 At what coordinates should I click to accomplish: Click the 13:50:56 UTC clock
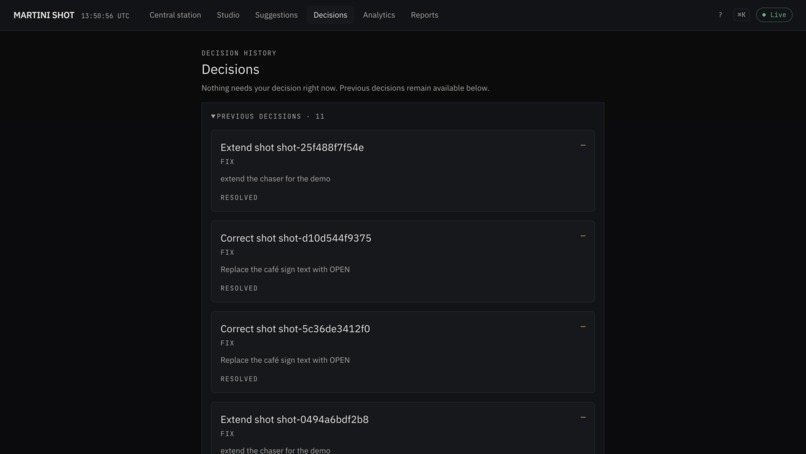(105, 16)
